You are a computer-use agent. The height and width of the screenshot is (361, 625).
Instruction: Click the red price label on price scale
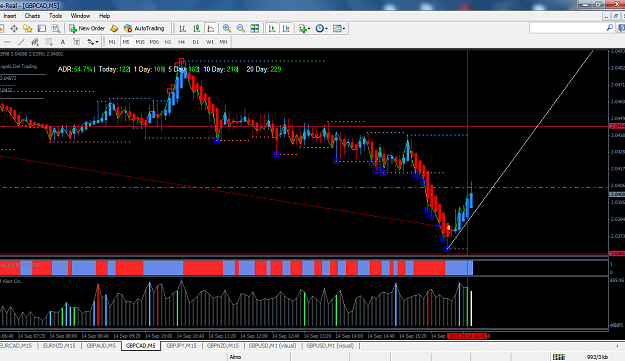[617, 126]
